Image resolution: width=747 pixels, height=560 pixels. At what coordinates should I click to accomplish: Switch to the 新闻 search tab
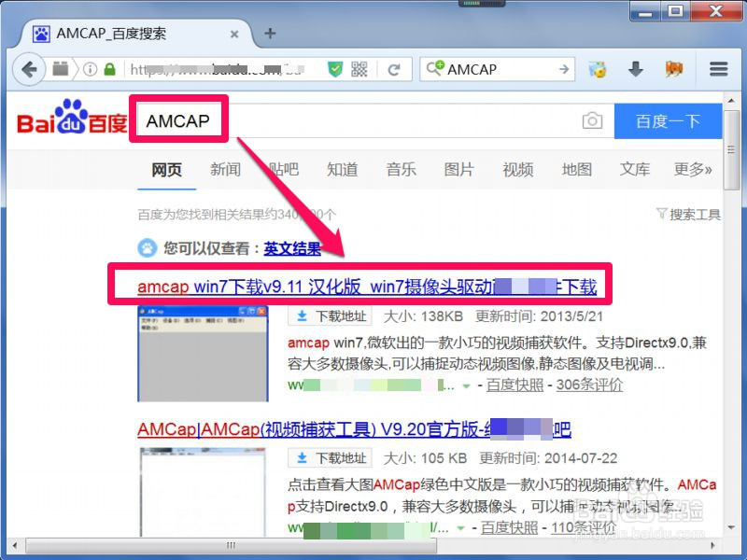pyautogui.click(x=225, y=170)
